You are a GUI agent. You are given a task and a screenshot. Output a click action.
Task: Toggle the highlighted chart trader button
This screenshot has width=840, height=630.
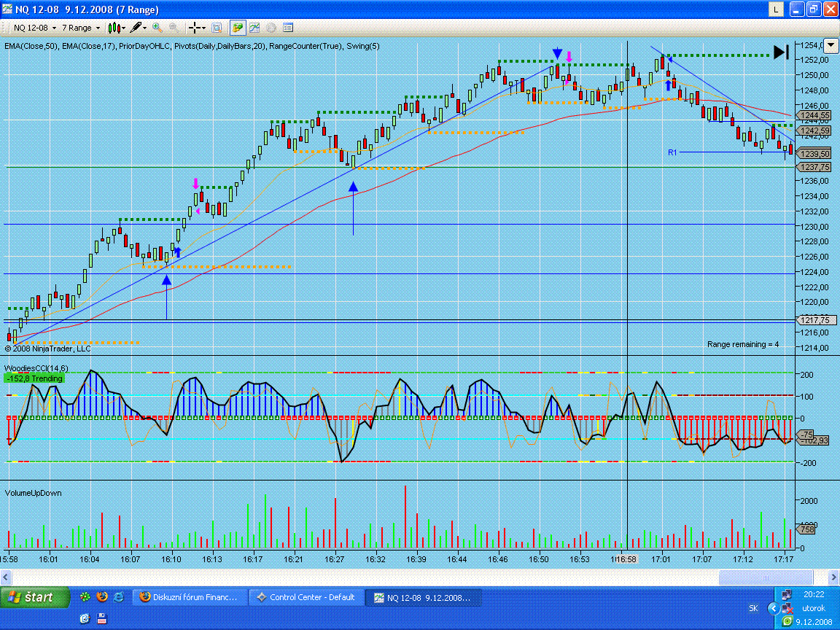pos(238,28)
